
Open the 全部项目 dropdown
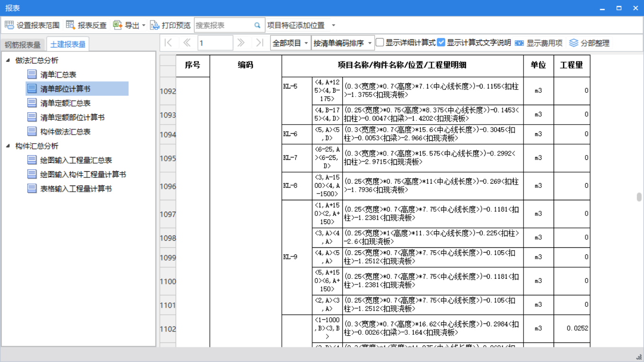tap(290, 43)
